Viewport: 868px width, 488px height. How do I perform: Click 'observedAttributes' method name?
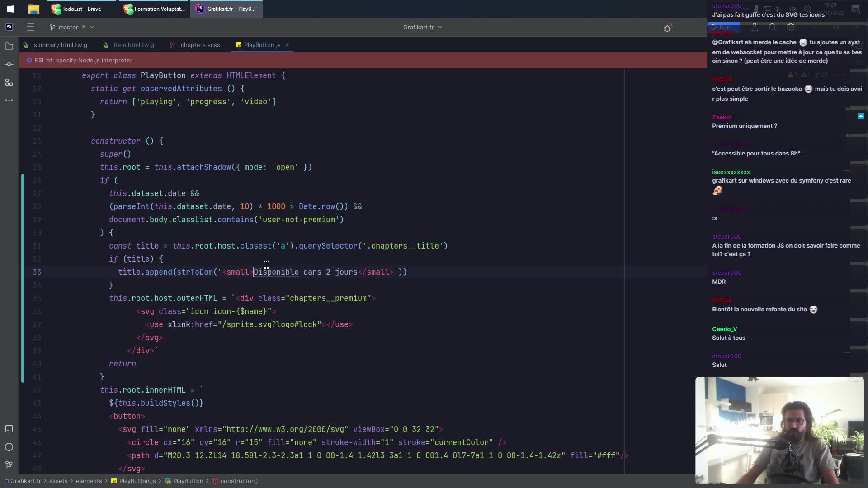click(x=181, y=89)
